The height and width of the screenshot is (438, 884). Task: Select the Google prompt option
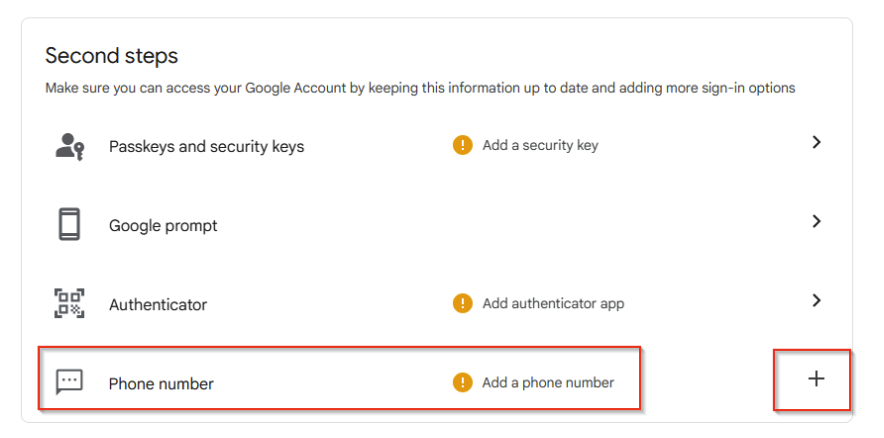point(163,226)
